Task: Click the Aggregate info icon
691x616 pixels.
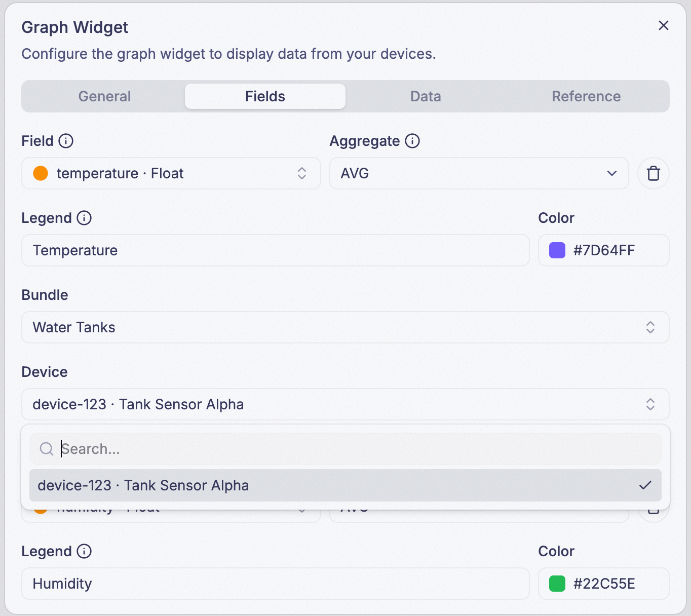Action: coord(412,141)
